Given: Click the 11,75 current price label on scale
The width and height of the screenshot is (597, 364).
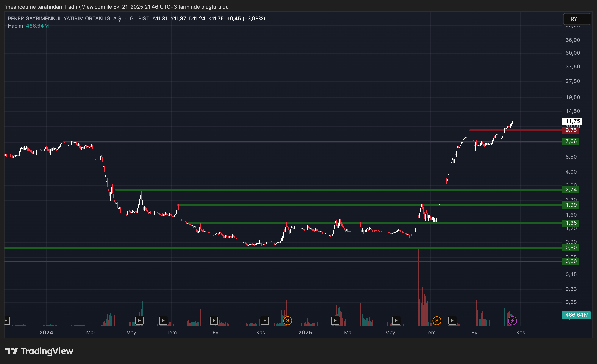Looking at the screenshot, I should tap(572, 121).
